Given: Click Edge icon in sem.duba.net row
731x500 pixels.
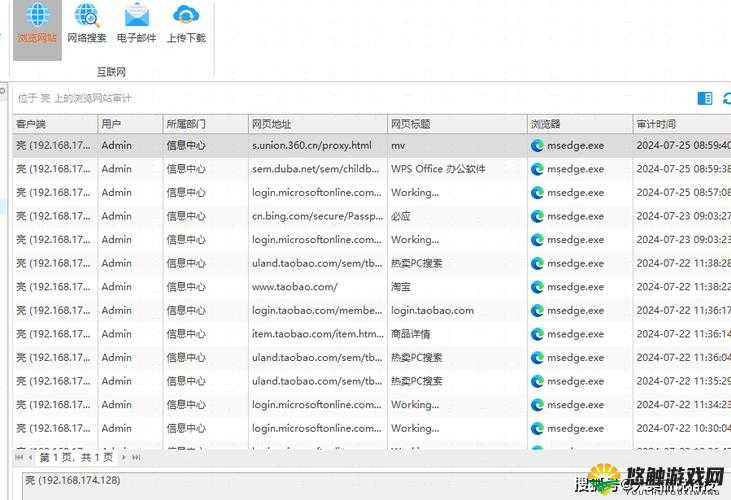Looking at the screenshot, I should 537,169.
